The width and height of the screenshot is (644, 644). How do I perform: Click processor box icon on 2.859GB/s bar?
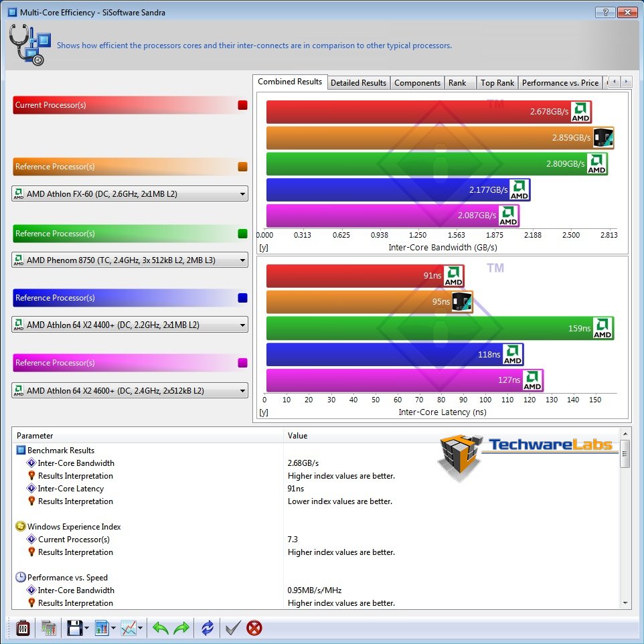[603, 138]
